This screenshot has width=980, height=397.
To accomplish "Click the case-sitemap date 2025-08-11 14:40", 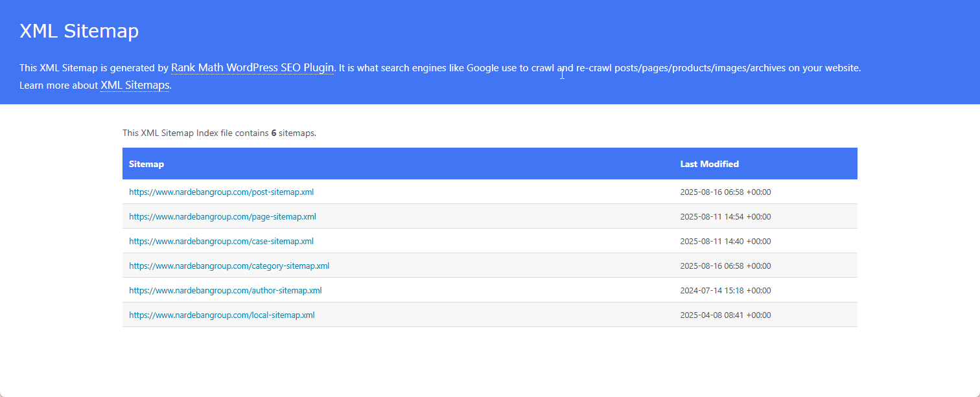I will pos(725,242).
